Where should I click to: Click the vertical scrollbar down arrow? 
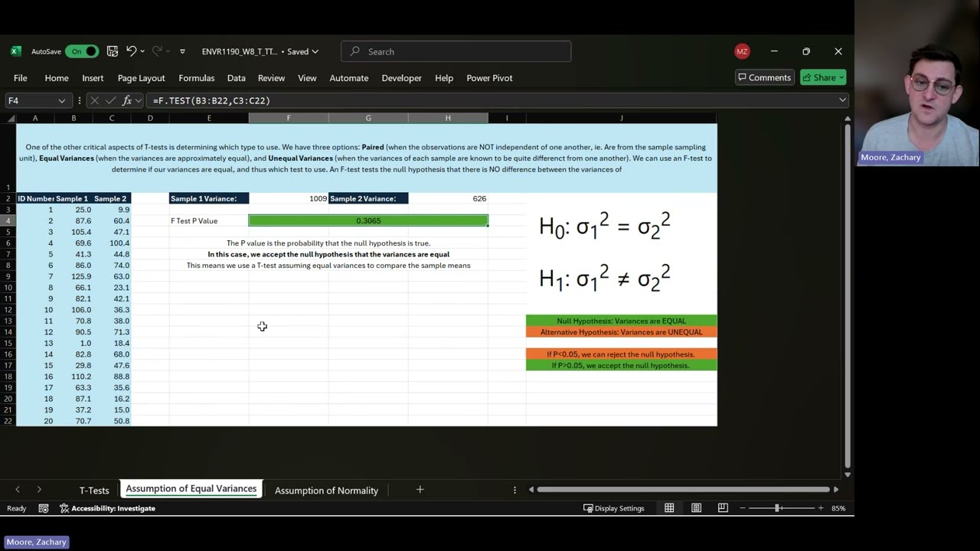pos(847,475)
